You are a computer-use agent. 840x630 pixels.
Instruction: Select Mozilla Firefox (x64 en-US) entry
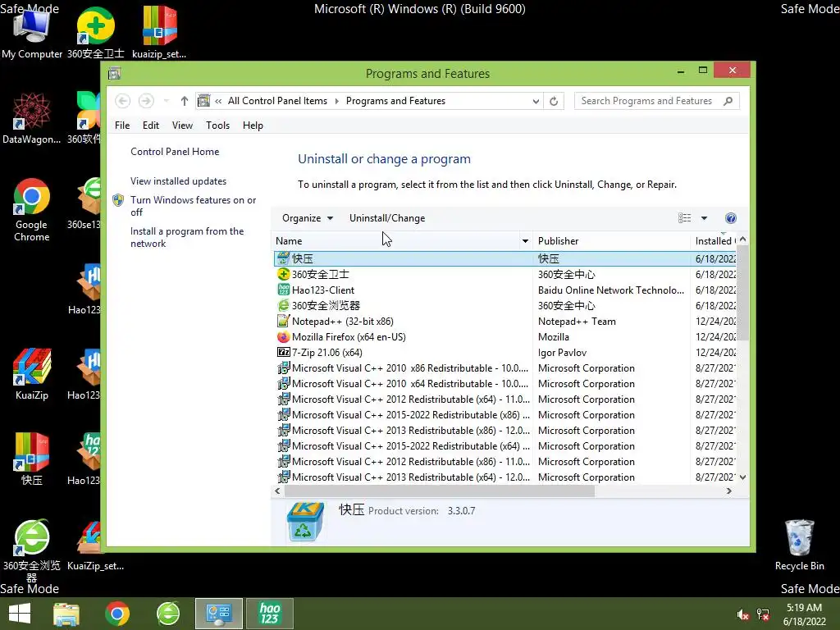coord(504,337)
